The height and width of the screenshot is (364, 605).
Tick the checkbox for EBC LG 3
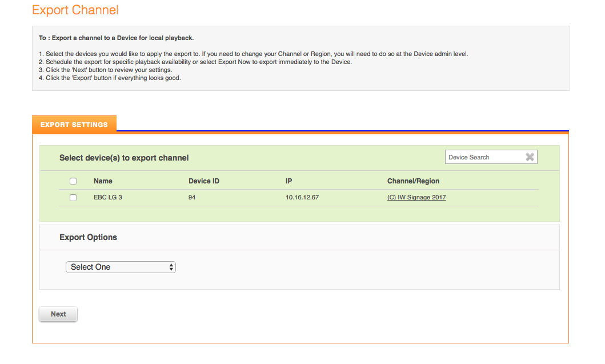pos(73,198)
